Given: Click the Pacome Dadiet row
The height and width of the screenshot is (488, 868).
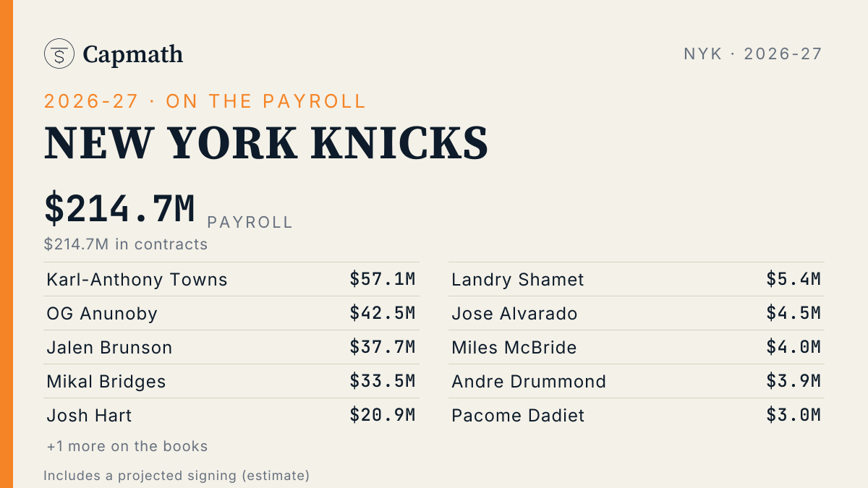Looking at the screenshot, I should click(637, 415).
